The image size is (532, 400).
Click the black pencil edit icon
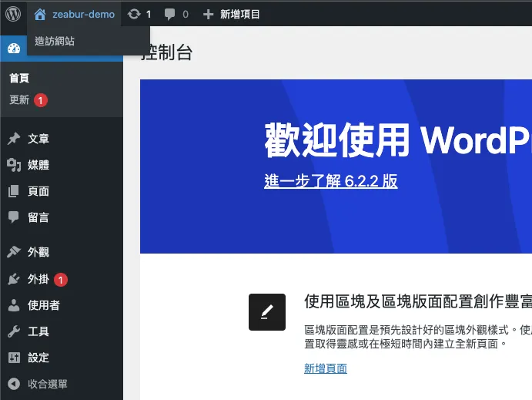[x=267, y=312]
